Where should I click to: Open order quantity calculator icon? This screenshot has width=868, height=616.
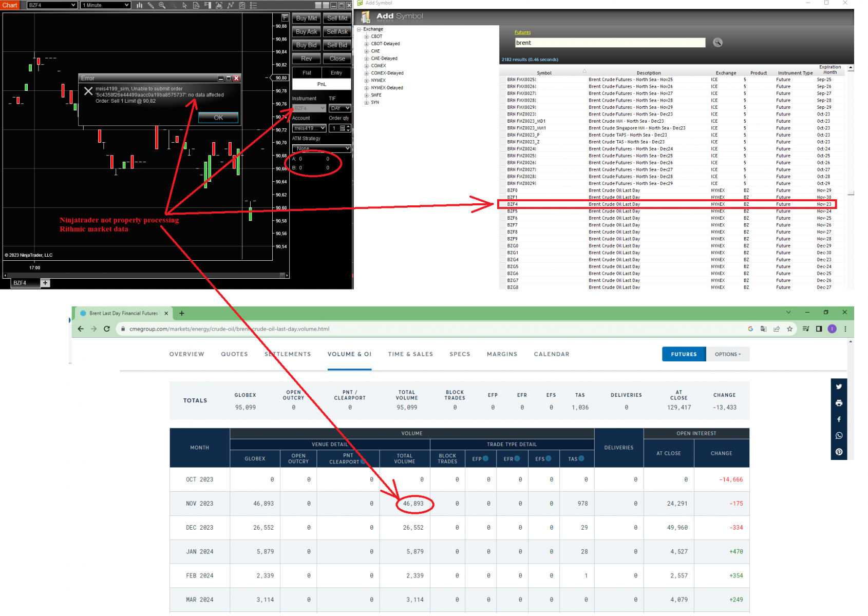pyautogui.click(x=343, y=128)
